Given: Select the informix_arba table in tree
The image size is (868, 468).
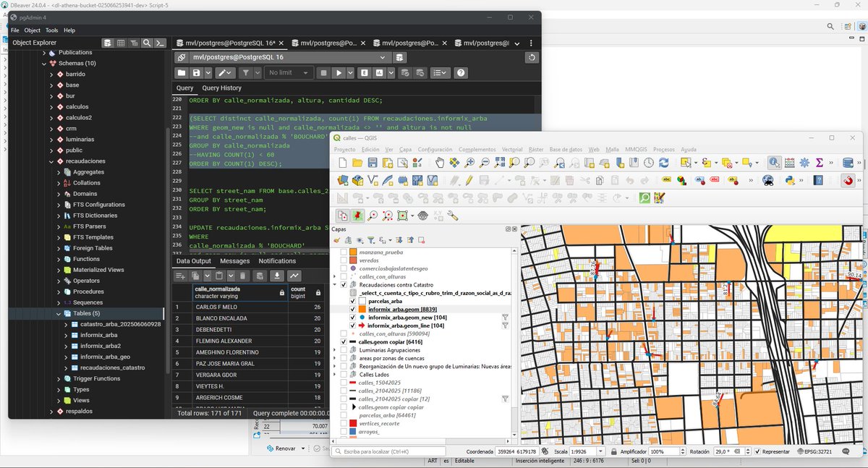Looking at the screenshot, I should click(98, 335).
